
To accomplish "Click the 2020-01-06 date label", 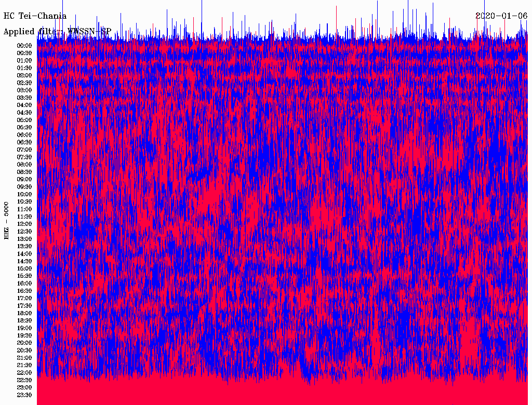I will [501, 16].
